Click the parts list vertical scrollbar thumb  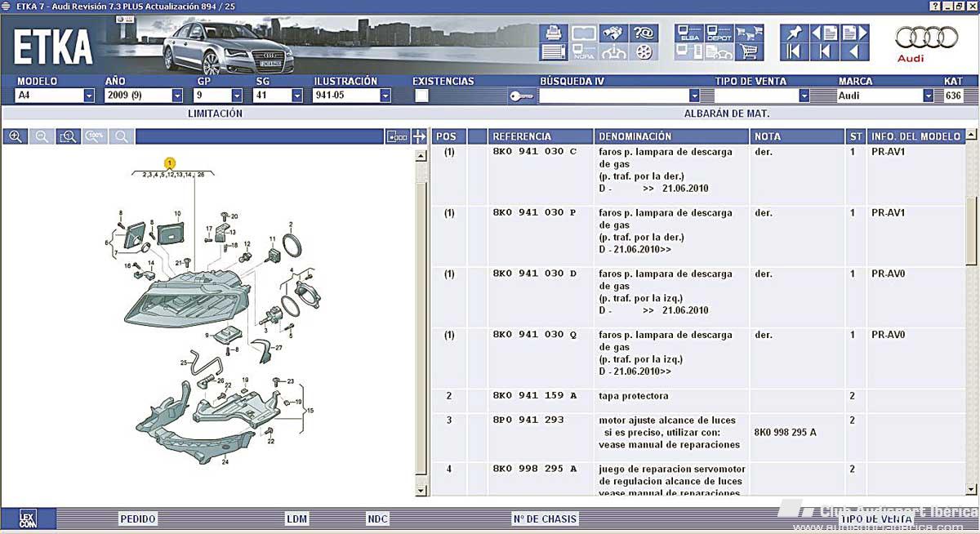[971, 230]
